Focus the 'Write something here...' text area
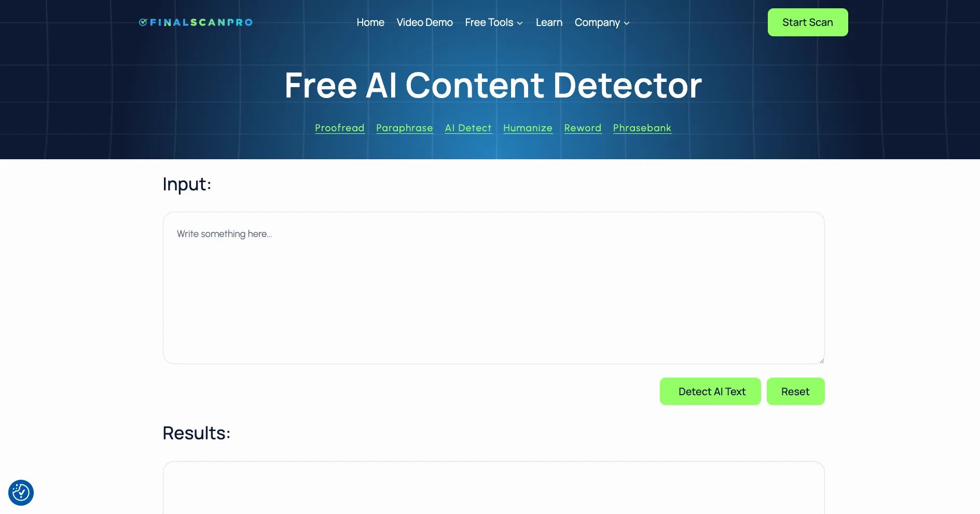Viewport: 980px width, 514px height. pos(494,288)
